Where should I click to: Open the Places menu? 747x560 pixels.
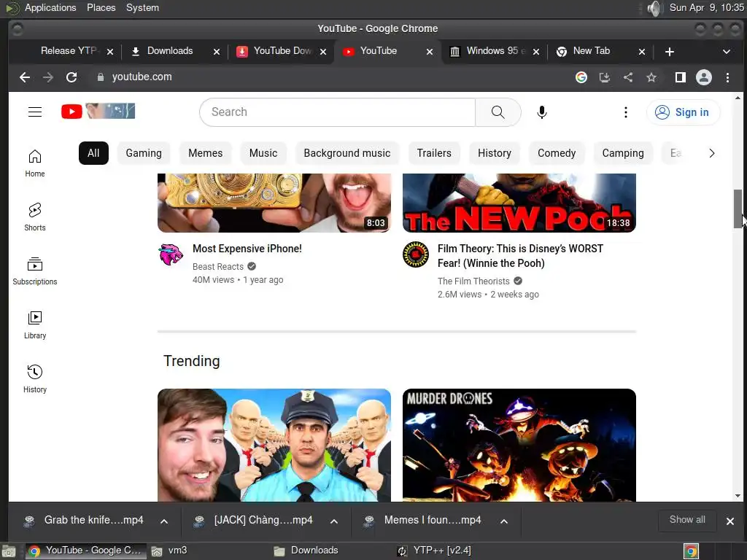tap(101, 7)
